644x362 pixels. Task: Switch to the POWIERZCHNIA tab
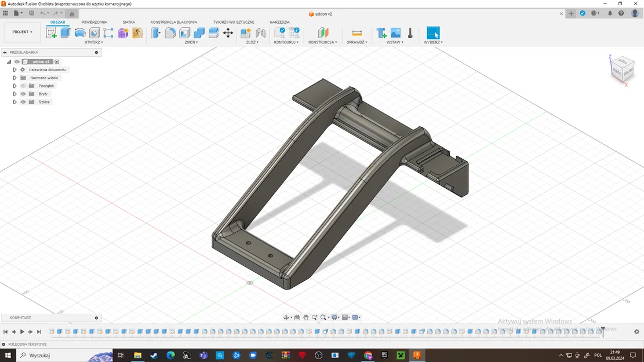pyautogui.click(x=94, y=22)
